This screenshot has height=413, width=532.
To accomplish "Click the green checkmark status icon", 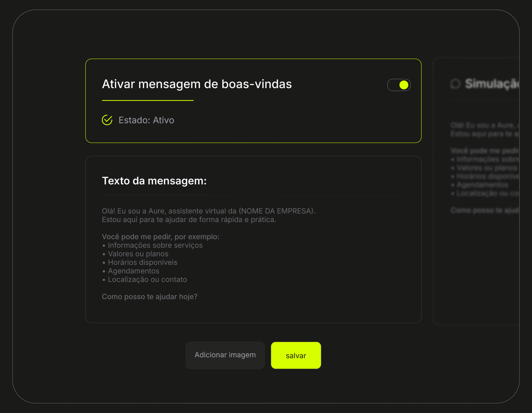I will [x=107, y=120].
